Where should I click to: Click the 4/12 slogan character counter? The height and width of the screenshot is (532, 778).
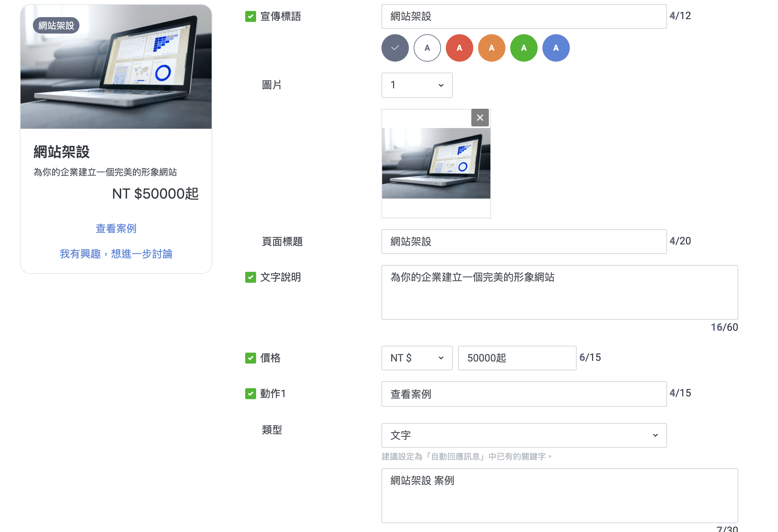pos(680,16)
